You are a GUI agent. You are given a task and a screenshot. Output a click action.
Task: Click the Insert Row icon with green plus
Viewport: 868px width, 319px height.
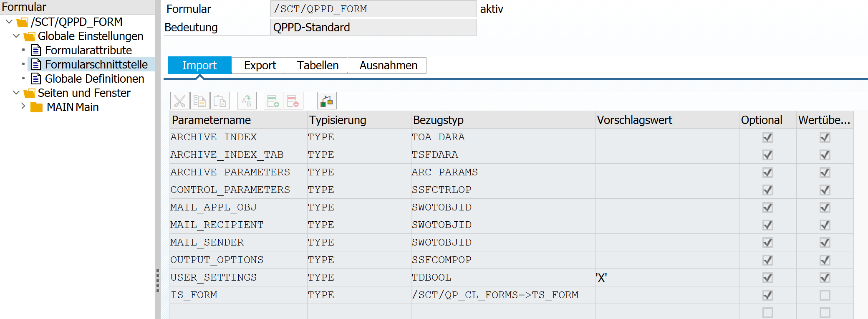pos(273,101)
